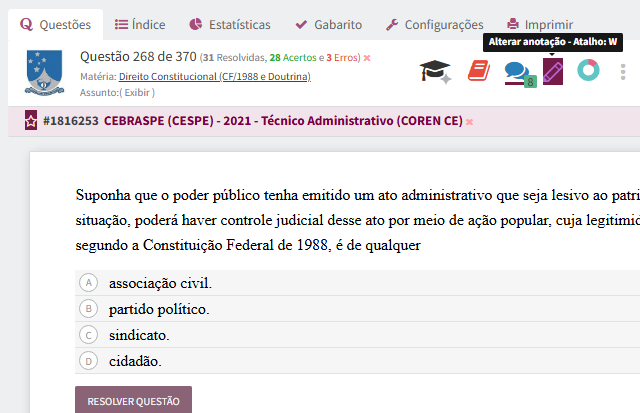Viewport: 640px width, 413px height.
Task: Click the star bookmark icon beside #1816253
Action: (x=31, y=120)
